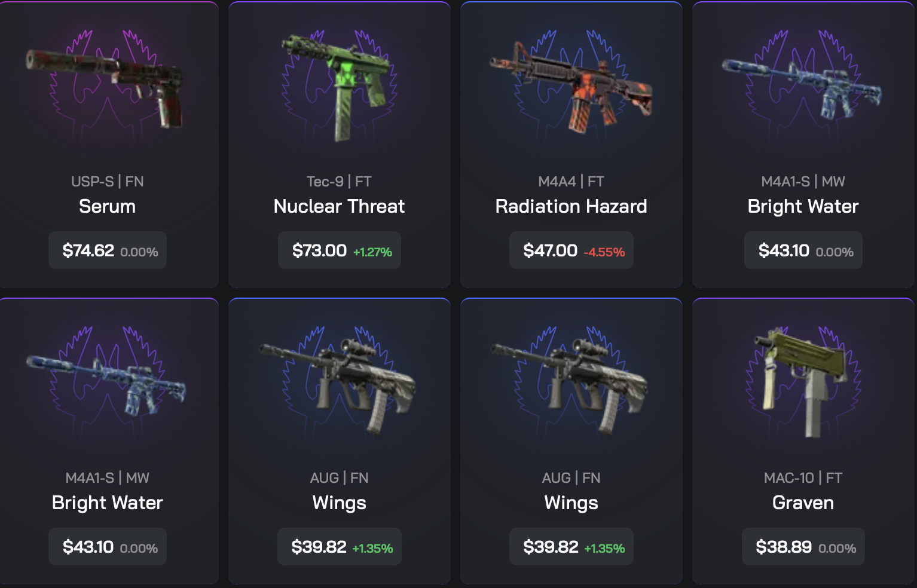Open the $38.89 price button
917x588 pixels.
click(803, 547)
